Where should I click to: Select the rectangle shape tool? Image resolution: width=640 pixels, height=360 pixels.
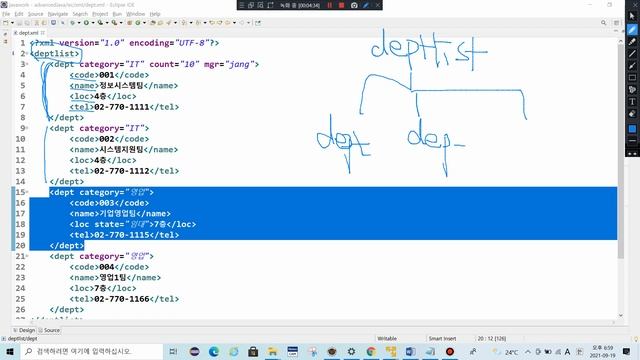click(632, 78)
